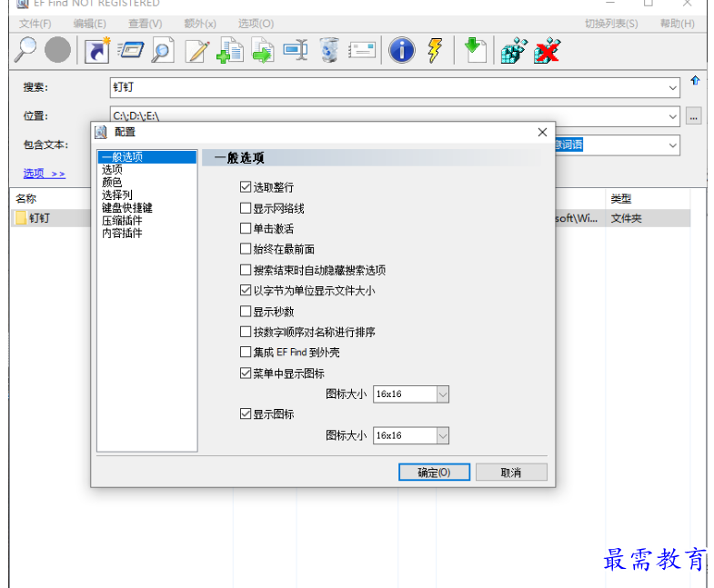Click the copy files green plus icon

[230, 49]
